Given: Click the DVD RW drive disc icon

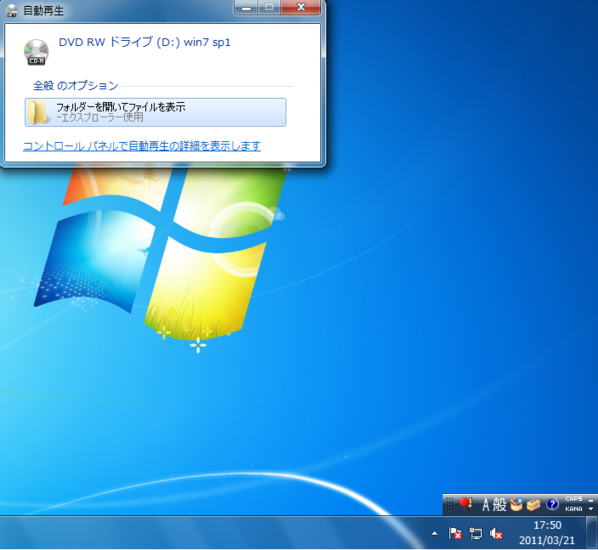Looking at the screenshot, I should click(x=36, y=52).
